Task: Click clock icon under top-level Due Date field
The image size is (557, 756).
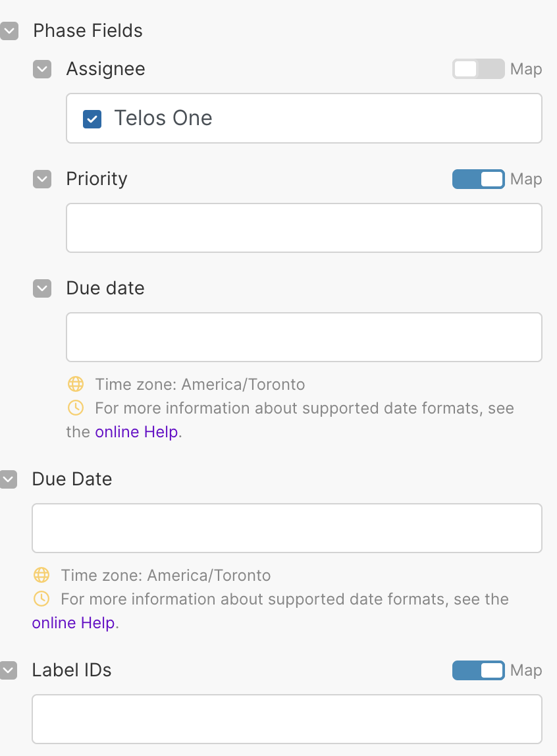Action: [x=41, y=599]
